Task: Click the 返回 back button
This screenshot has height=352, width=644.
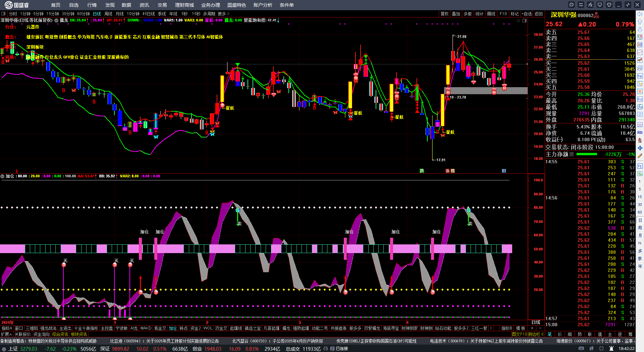Action: (539, 14)
